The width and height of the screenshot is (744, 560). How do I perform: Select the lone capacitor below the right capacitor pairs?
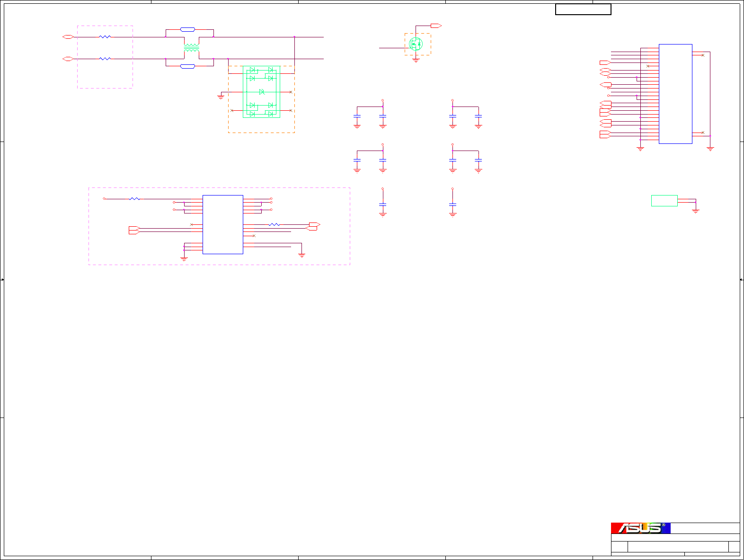(452, 204)
